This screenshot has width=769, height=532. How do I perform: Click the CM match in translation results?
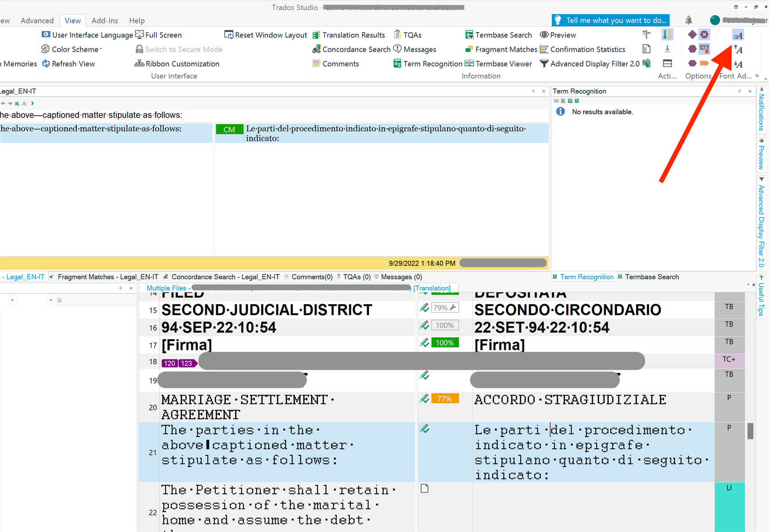click(x=229, y=129)
